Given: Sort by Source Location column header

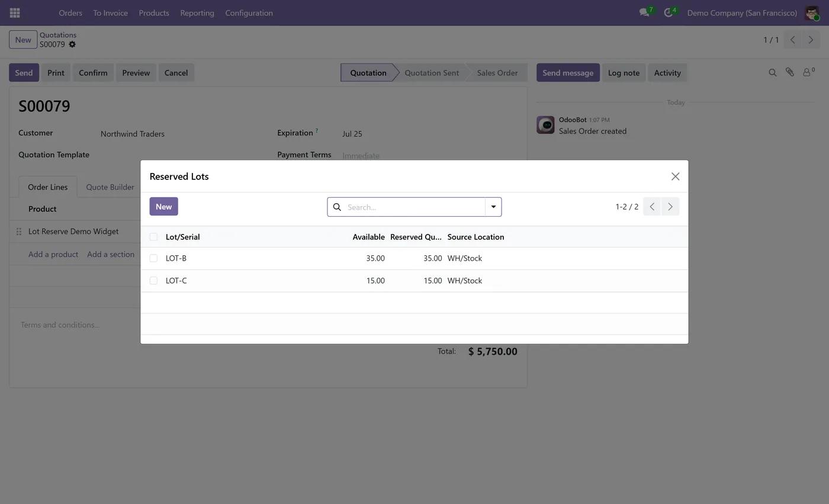Looking at the screenshot, I should pyautogui.click(x=475, y=237).
